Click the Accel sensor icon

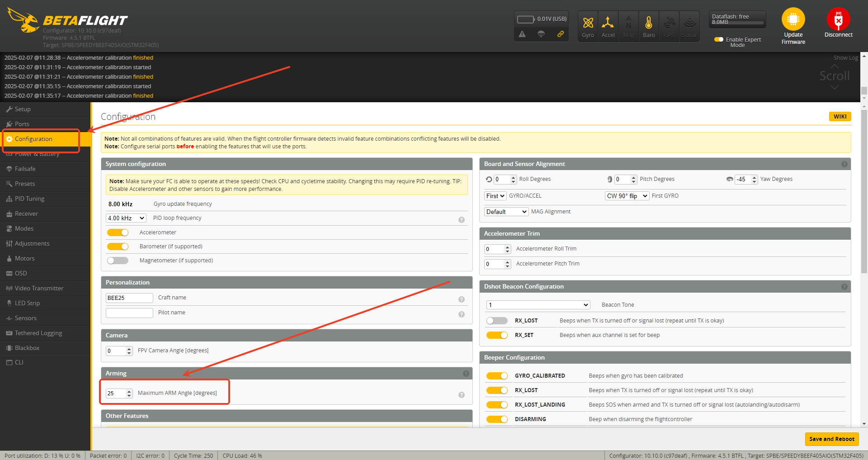(608, 23)
